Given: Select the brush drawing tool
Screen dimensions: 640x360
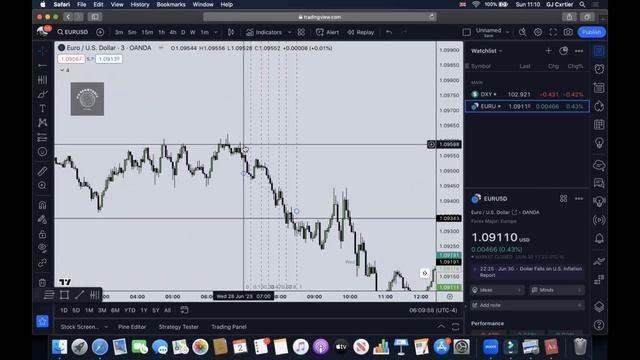Looking at the screenshot, I should pos(42,94).
